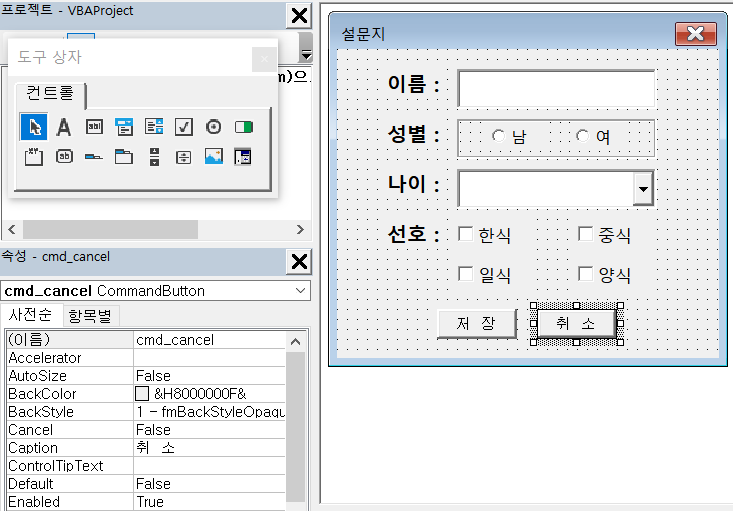Select the Caption property row
This screenshot has width=733, height=511.
click(x=146, y=448)
